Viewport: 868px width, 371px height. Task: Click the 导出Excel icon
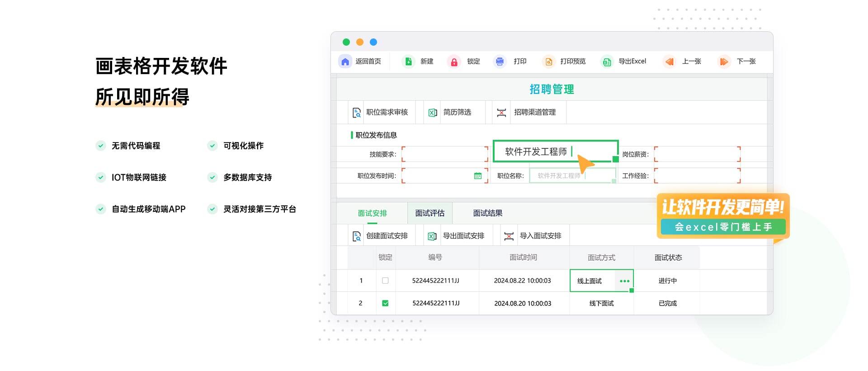tap(607, 62)
